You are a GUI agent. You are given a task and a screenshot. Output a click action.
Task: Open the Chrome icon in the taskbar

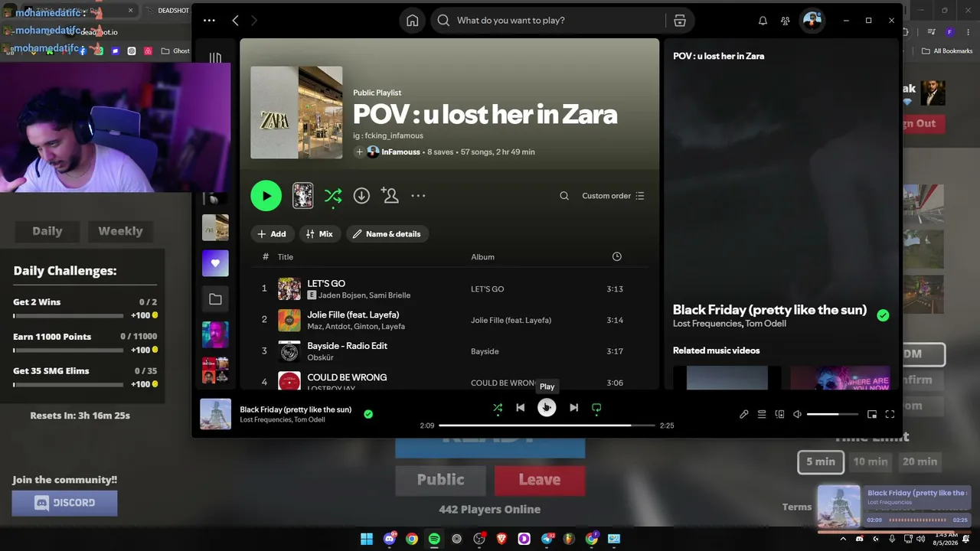click(412, 539)
